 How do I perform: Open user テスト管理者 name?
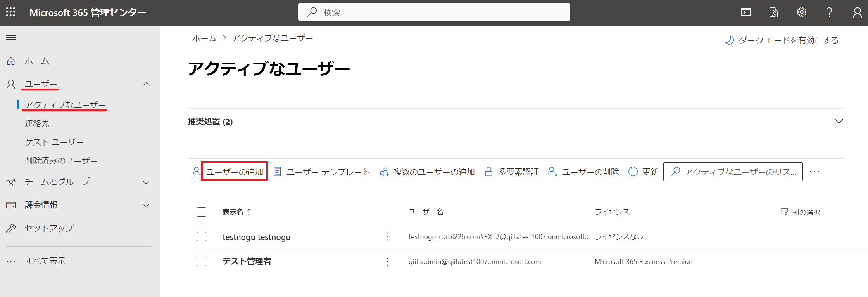tap(247, 261)
